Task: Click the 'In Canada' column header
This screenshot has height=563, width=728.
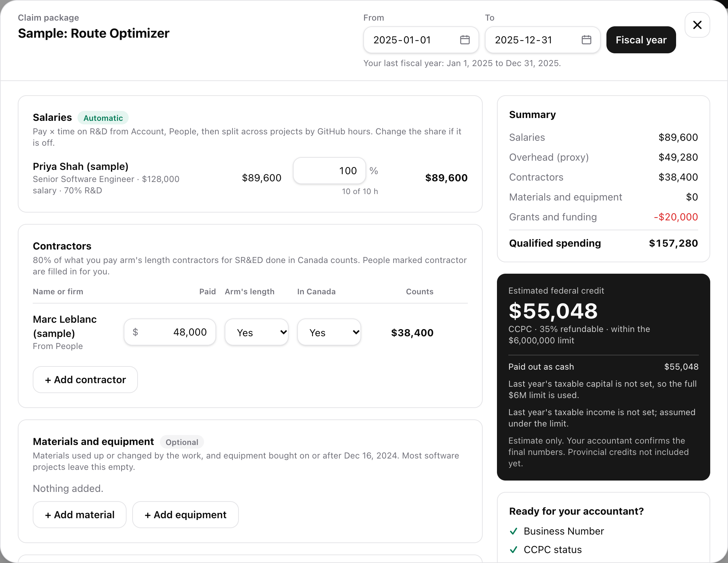Action: pyautogui.click(x=316, y=291)
